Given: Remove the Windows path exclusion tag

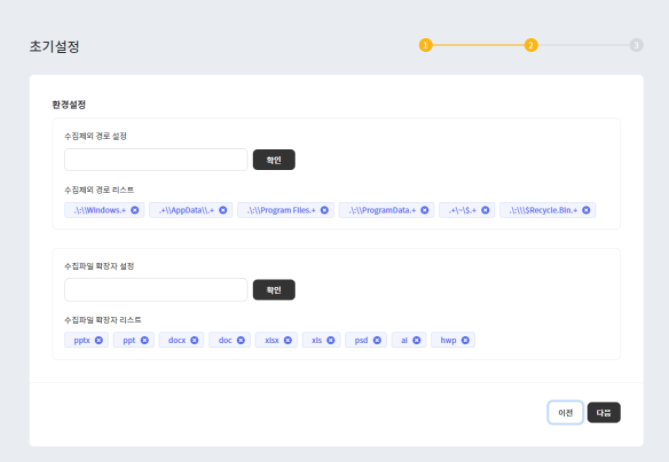Looking at the screenshot, I should pos(134,210).
